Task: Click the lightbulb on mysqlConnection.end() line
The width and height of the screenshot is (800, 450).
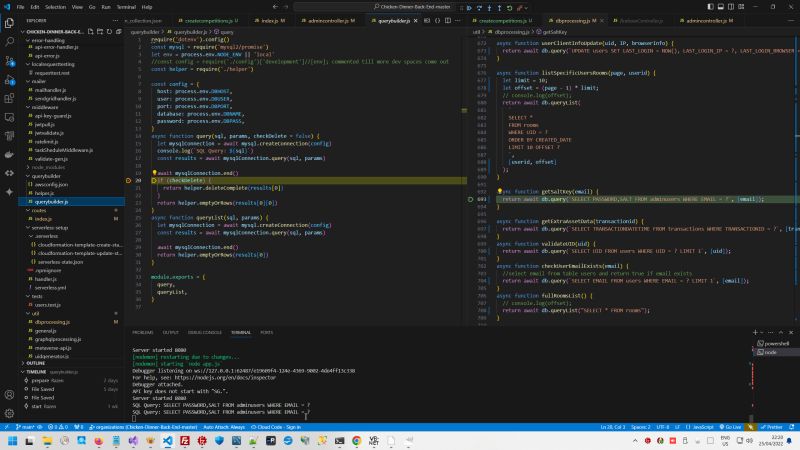Action: point(154,173)
